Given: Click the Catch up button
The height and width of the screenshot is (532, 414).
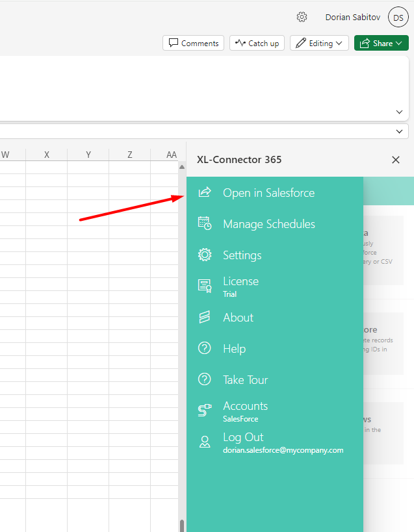Looking at the screenshot, I should [x=257, y=43].
